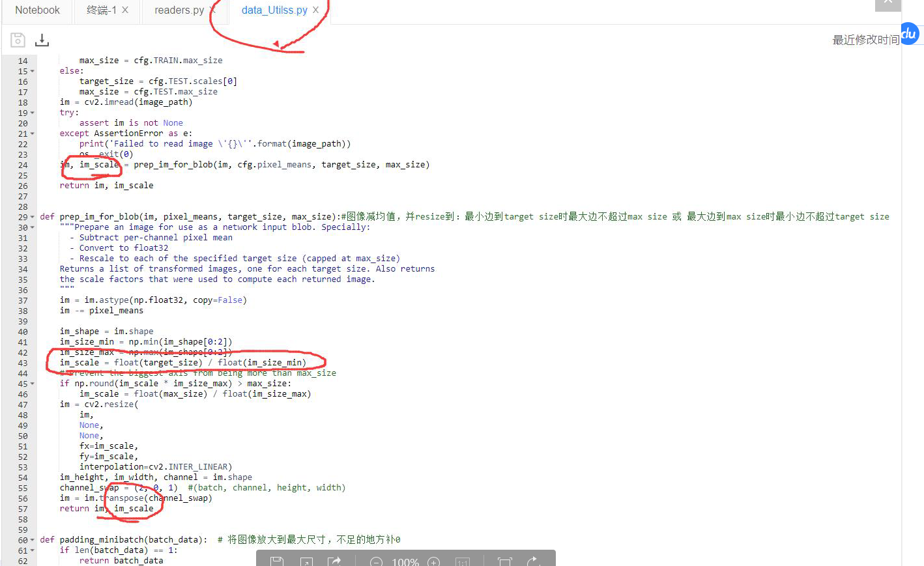Open image in new window via toolbar icon
Viewport: 924px width, 566px height.
[306, 560]
